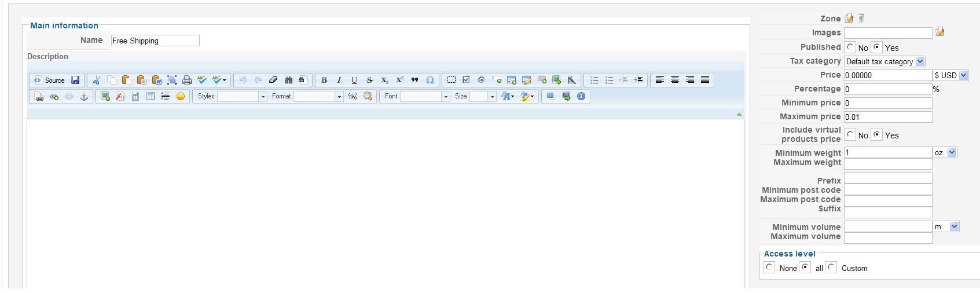The image size is (980, 293).
Task: Collapse the editor toolbar with green arrow
Action: [739, 114]
